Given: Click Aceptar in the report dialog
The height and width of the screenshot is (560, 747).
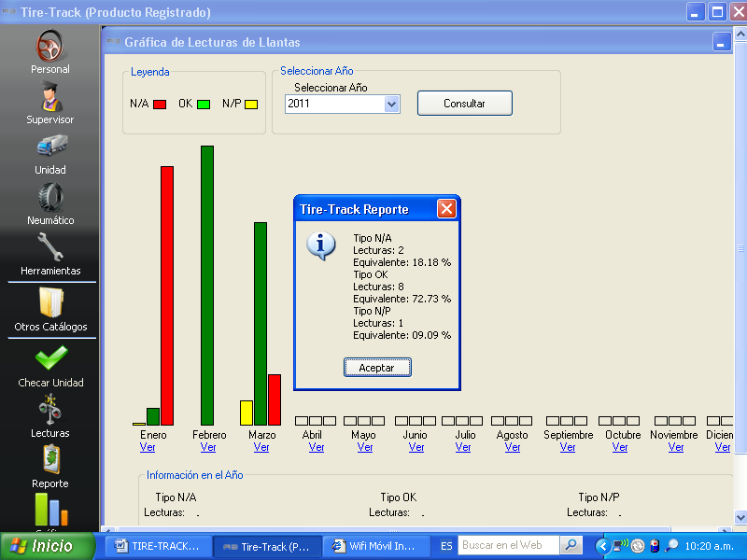Looking at the screenshot, I should click(377, 368).
